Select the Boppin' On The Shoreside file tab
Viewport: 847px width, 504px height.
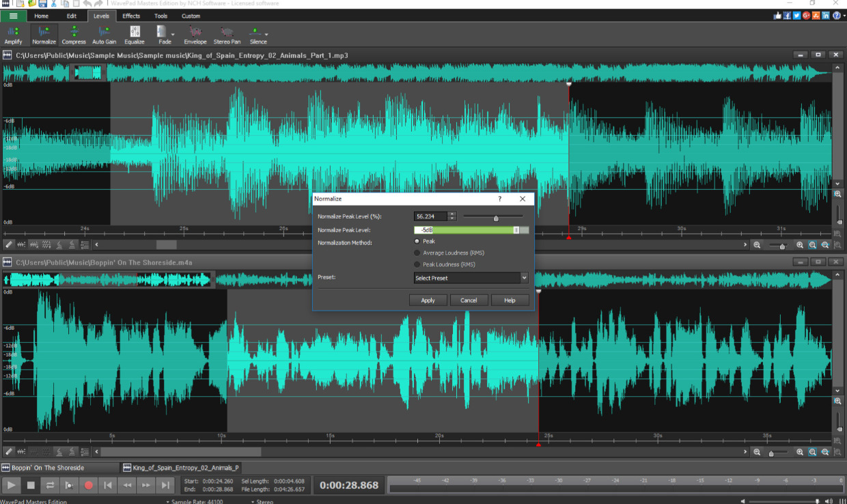point(60,468)
